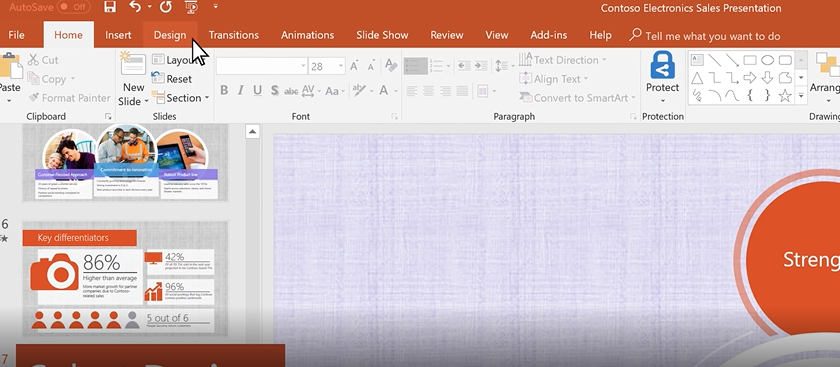Expand the shapes gallery More arrow

point(801,96)
